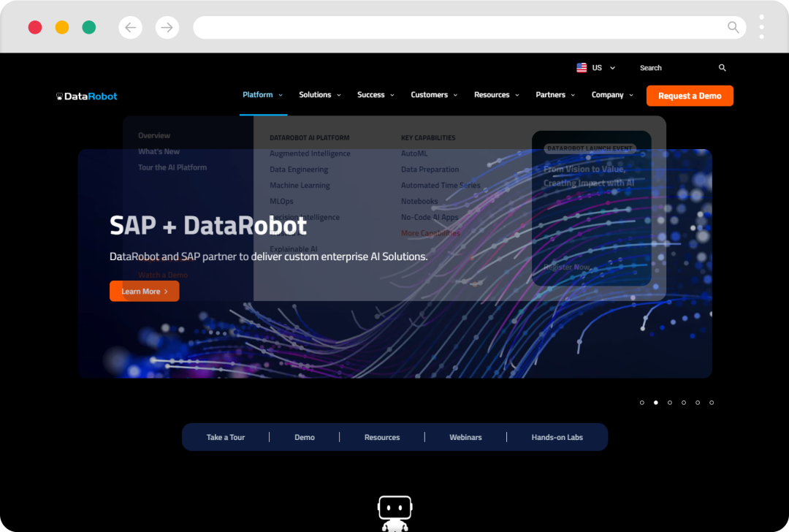
Task: Click Hands-on Labs quick link
Action: (557, 438)
